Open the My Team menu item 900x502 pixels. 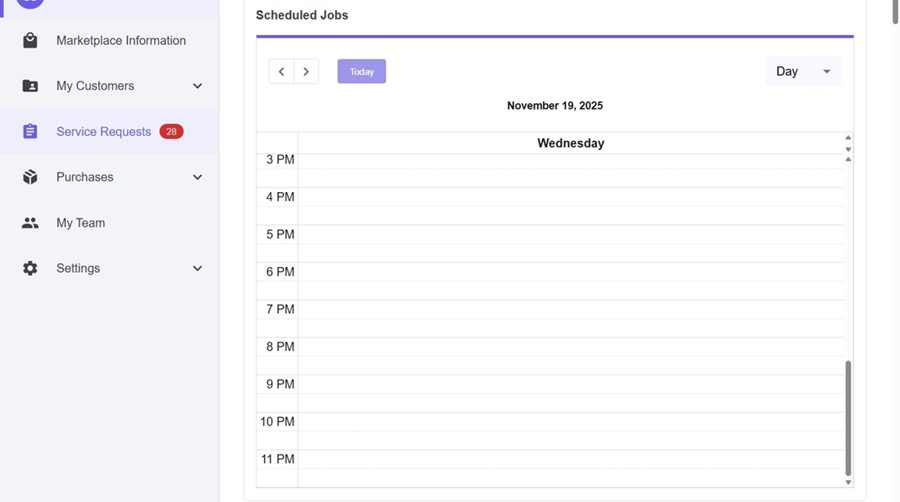(x=81, y=223)
